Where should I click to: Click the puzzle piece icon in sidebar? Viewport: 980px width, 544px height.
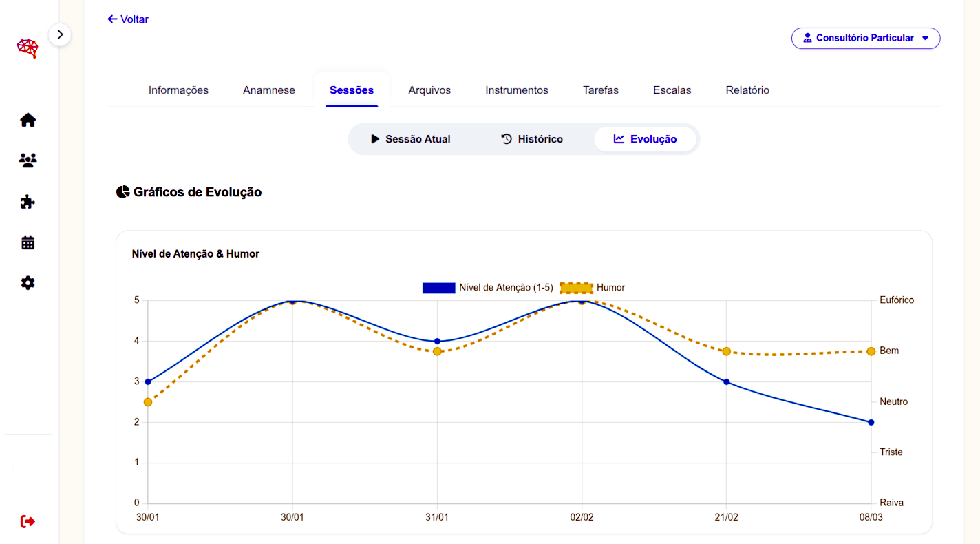(28, 202)
